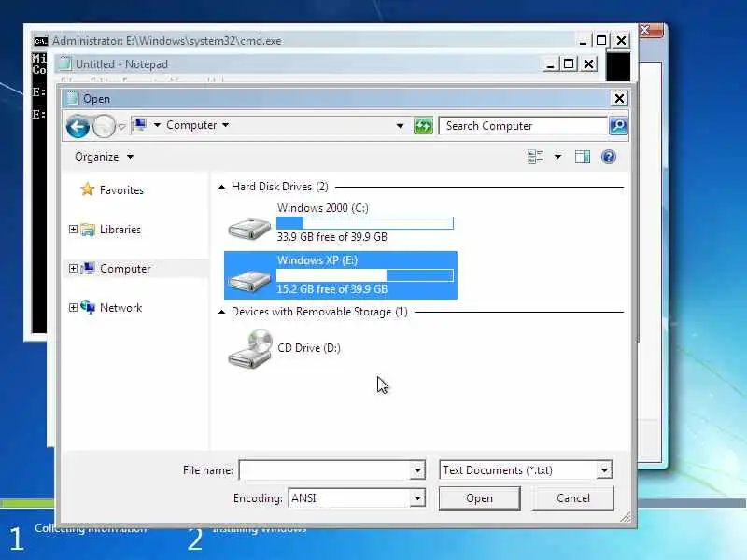Collapse Devices with Removable Storage group
747x560 pixels.
pos(221,312)
